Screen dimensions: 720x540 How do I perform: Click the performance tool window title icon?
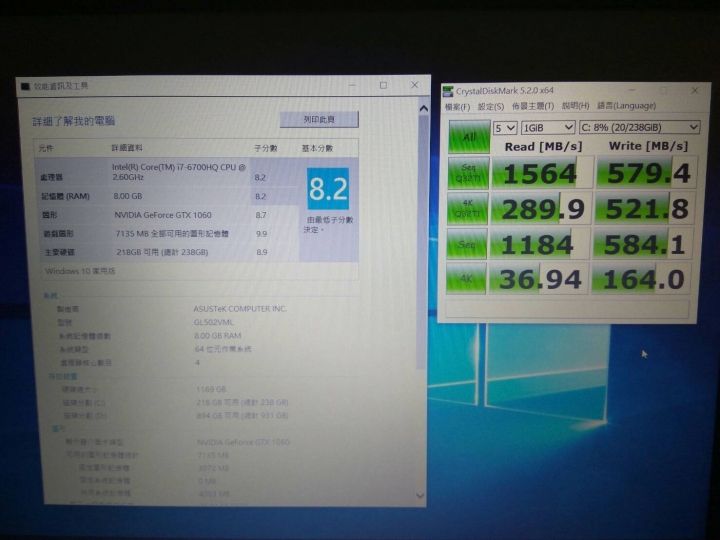pyautogui.click(x=25, y=86)
